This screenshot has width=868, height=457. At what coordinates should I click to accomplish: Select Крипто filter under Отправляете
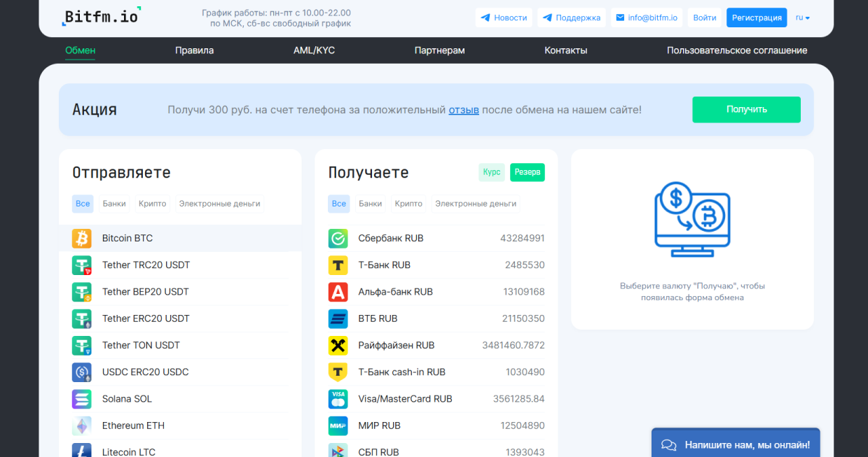coord(153,204)
